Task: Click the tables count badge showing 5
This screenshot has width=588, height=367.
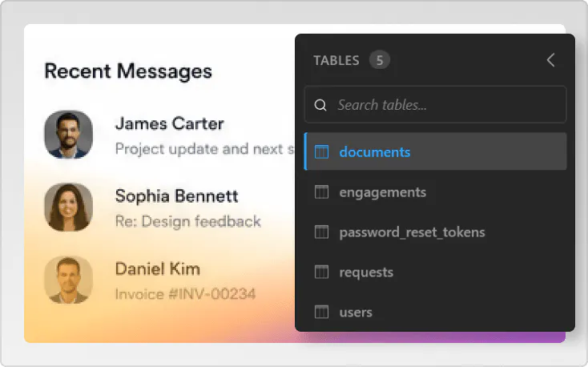Action: [x=380, y=60]
